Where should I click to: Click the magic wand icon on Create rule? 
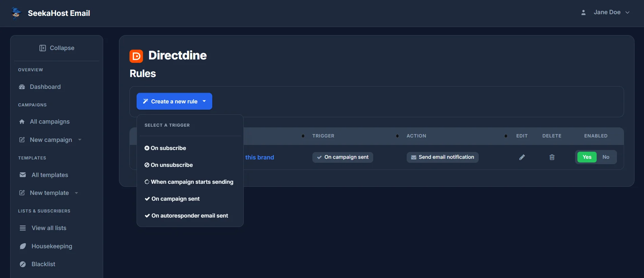coord(146,101)
